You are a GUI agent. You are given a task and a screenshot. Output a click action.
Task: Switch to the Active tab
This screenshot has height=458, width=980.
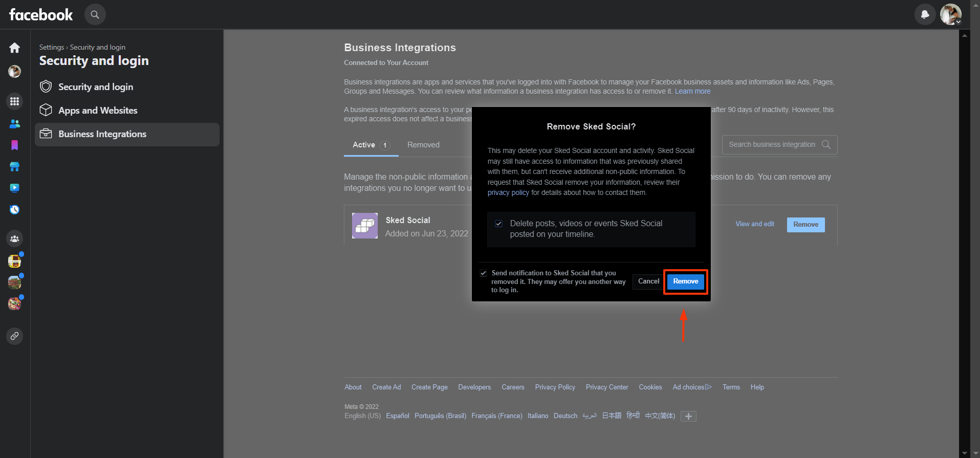(x=371, y=145)
